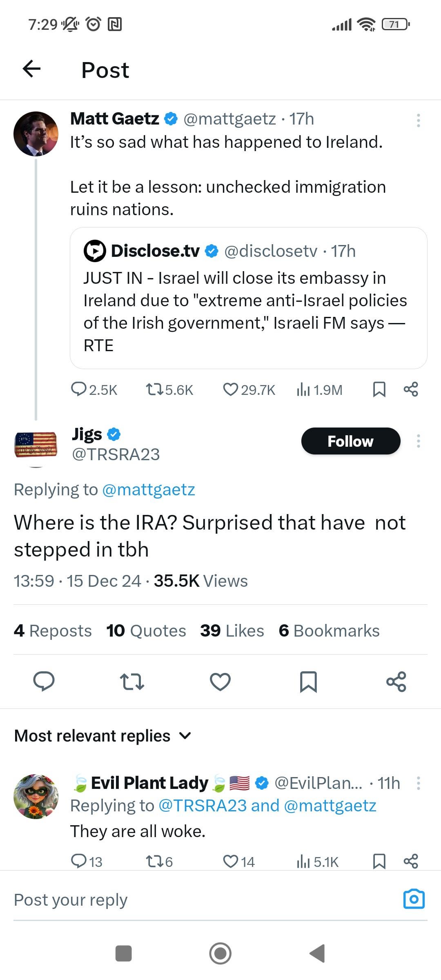View the 10 Quotes list
This screenshot has width=441, height=980.
coord(146,630)
